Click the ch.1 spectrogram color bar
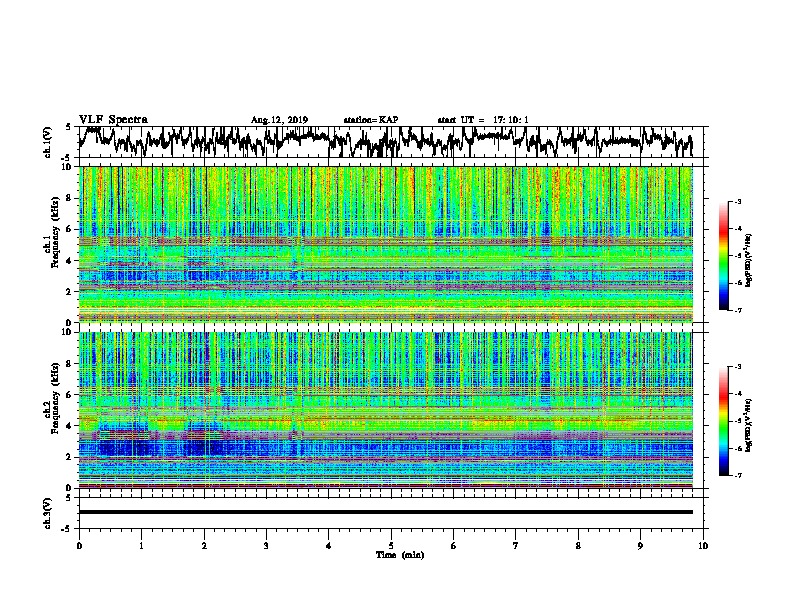Screen dimensions: 792x612 click(723, 256)
